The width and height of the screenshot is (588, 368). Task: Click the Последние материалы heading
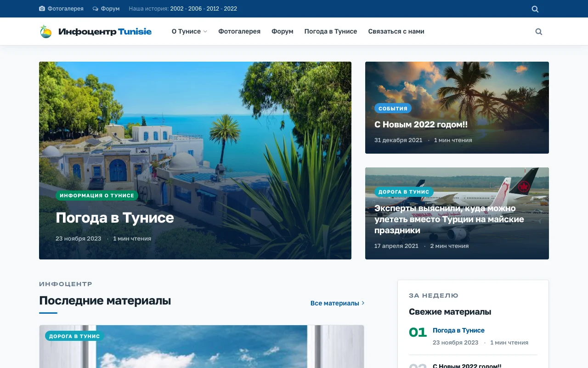(x=105, y=301)
